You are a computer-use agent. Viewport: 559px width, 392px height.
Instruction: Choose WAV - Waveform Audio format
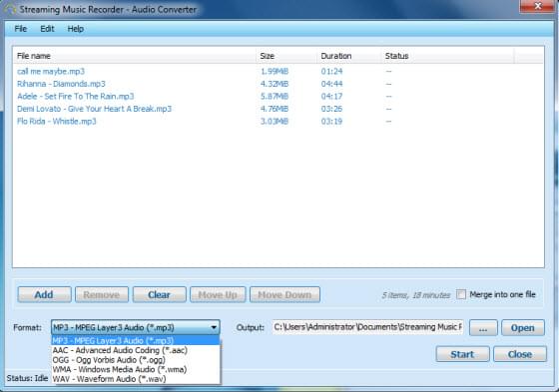136,379
